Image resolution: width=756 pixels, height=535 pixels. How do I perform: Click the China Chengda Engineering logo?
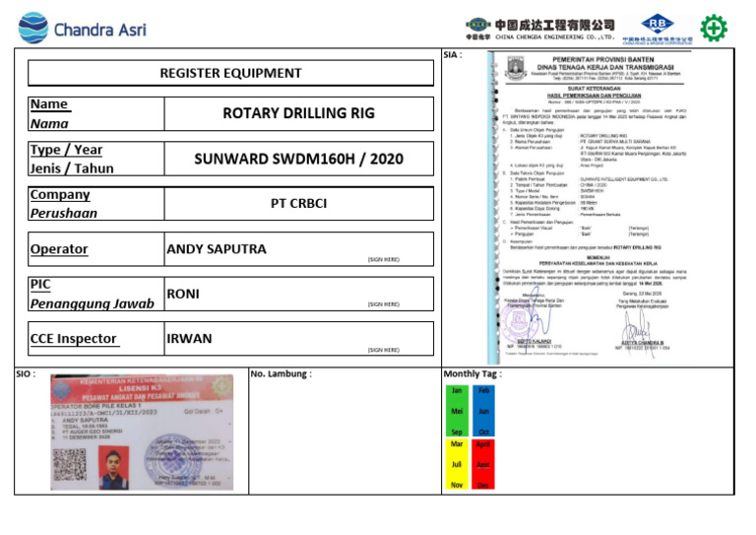[x=540, y=30]
